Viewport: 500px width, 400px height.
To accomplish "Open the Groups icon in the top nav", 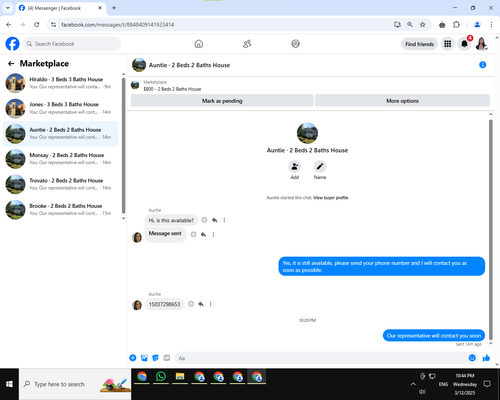I will [x=295, y=44].
